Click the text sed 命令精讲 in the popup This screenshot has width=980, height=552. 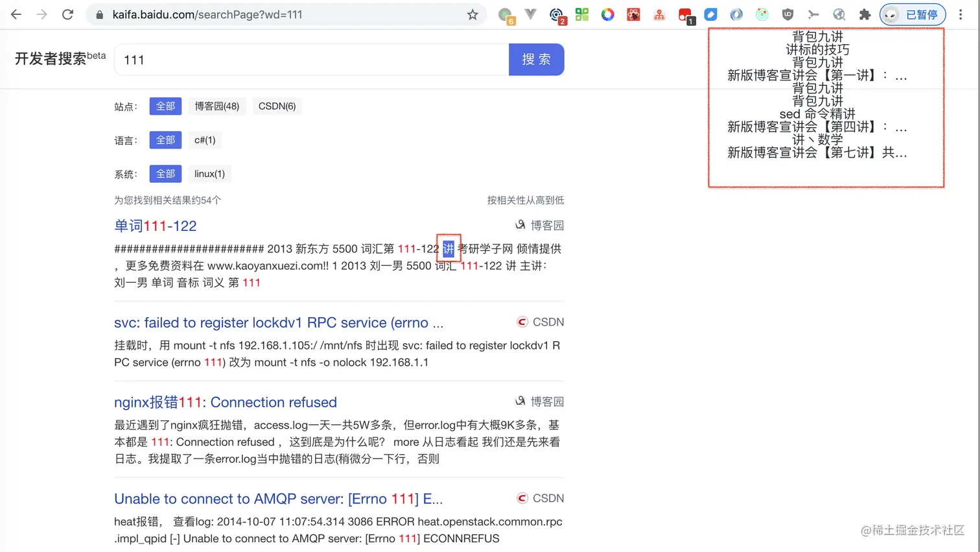point(817,114)
